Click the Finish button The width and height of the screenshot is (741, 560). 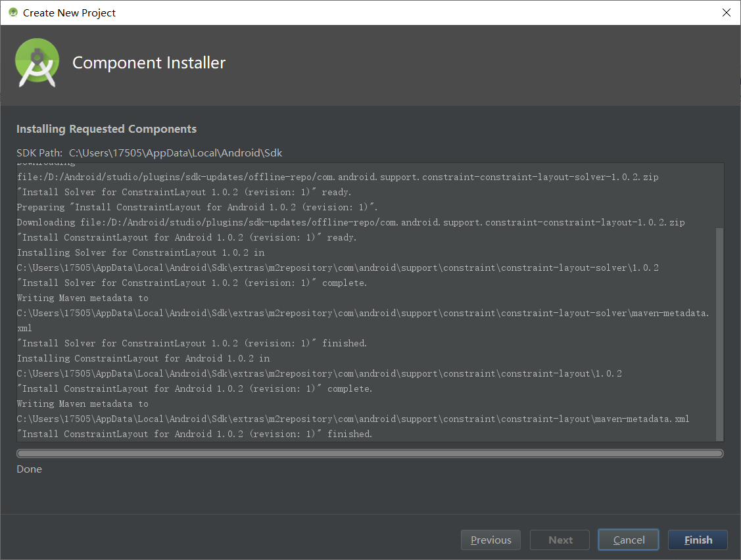point(697,540)
